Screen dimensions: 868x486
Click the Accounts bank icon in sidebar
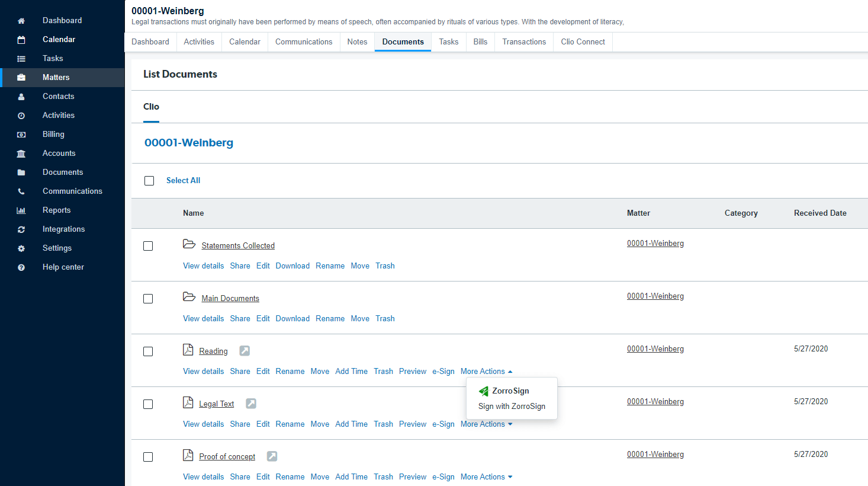click(x=21, y=154)
